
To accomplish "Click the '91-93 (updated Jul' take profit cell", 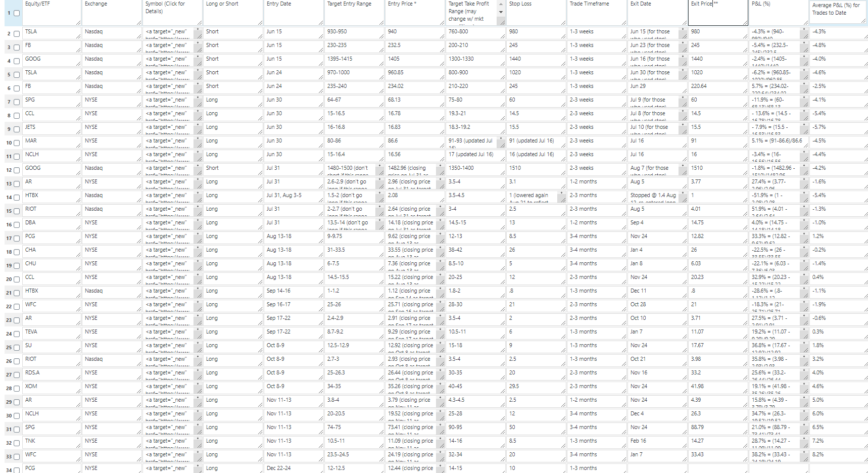I will tap(476, 143).
